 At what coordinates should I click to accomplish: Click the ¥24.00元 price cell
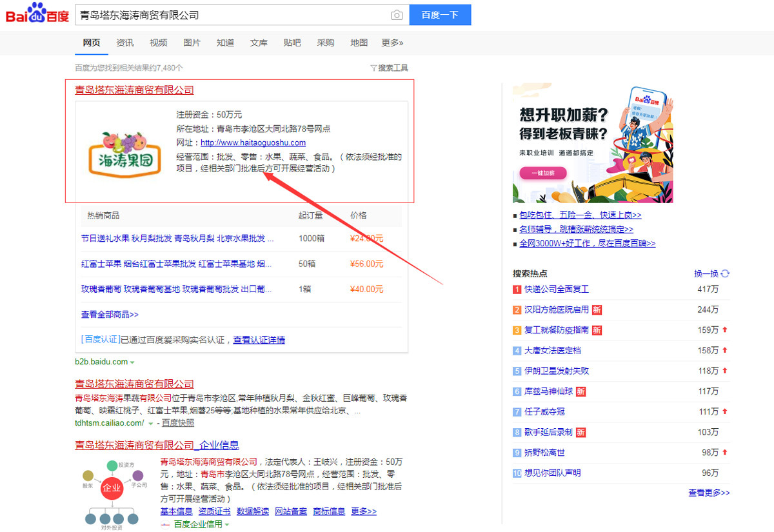[x=366, y=239]
